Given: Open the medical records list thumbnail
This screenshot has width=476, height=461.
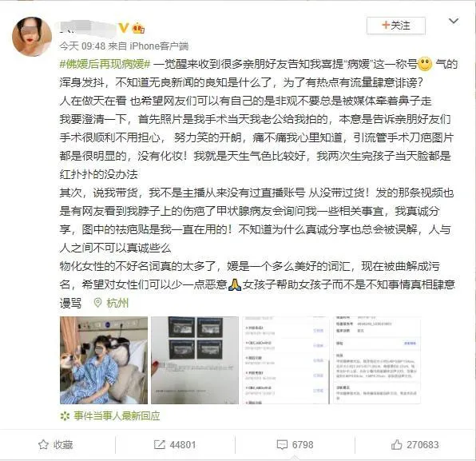Looking at the screenshot, I should coord(286,360).
